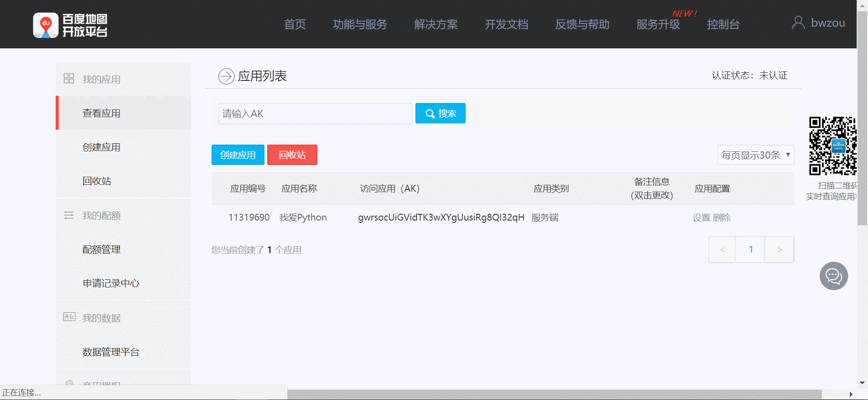Click the Baidu Map Open Platform logo
This screenshot has height=400, width=868.
(x=70, y=25)
